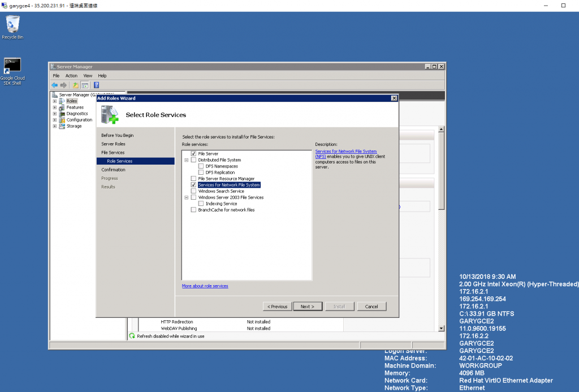Open the Help menu
Image resolution: width=579 pixels, height=392 pixels.
point(102,76)
